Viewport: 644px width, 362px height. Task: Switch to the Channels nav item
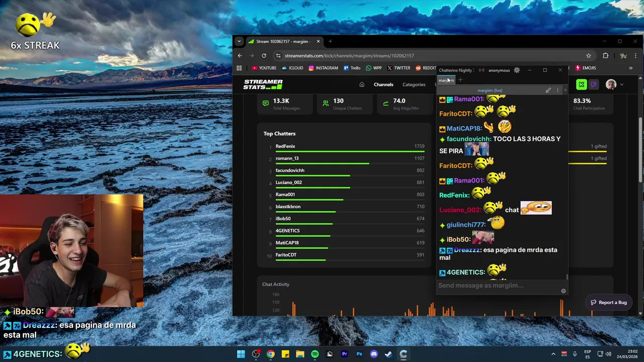383,84
